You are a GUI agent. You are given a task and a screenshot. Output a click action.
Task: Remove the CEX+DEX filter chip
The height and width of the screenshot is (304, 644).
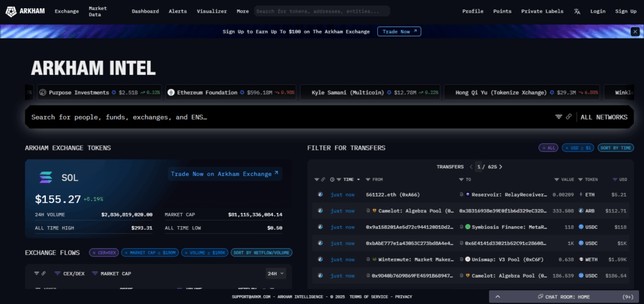tap(94, 252)
